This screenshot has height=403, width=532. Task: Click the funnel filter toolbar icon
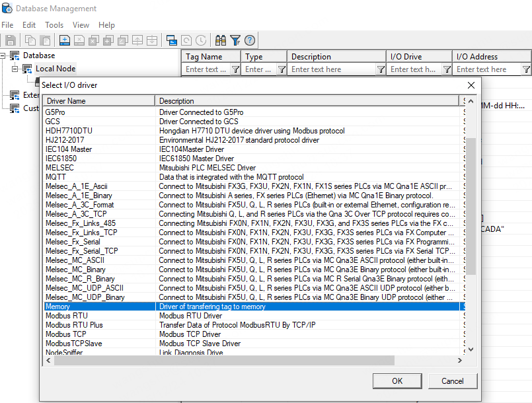(x=235, y=40)
